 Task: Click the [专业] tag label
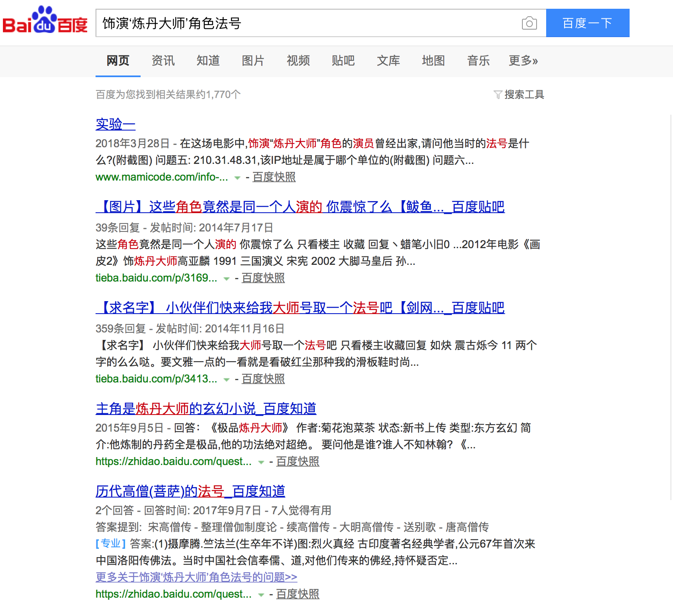coord(111,543)
